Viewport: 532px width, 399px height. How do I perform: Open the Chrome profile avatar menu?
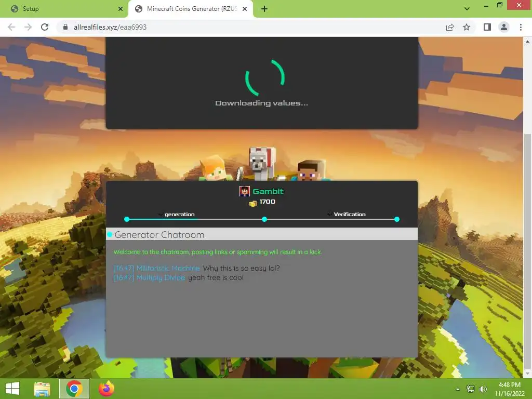pos(504,27)
